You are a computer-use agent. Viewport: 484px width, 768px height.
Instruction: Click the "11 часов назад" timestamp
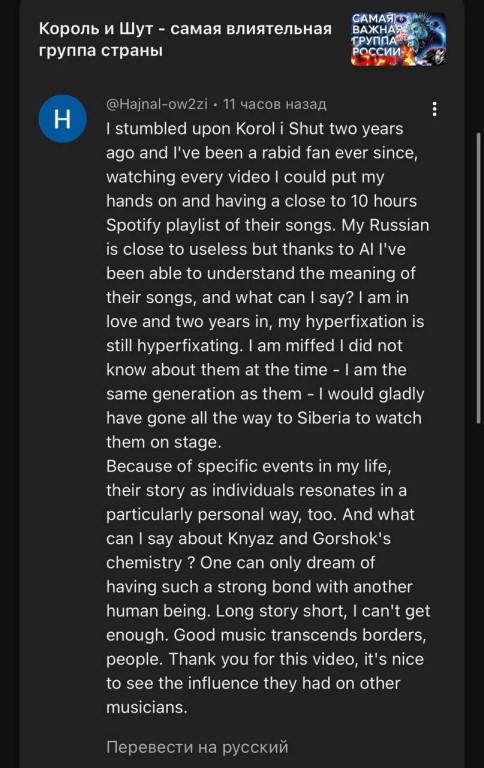(x=274, y=104)
